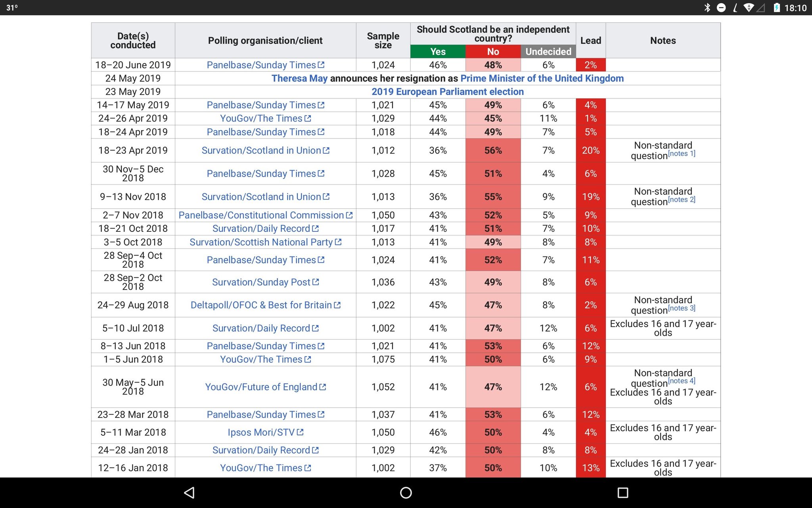Image resolution: width=812 pixels, height=508 pixels.
Task: Tap the Android home circle button
Action: point(406,493)
